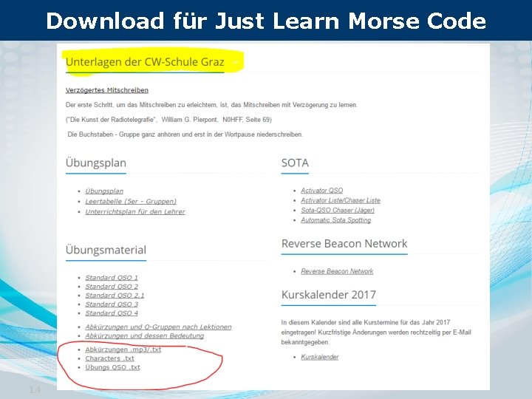The width and height of the screenshot is (532, 399).
Task: Click the Pierpont book citation line
Action: [x=168, y=120]
